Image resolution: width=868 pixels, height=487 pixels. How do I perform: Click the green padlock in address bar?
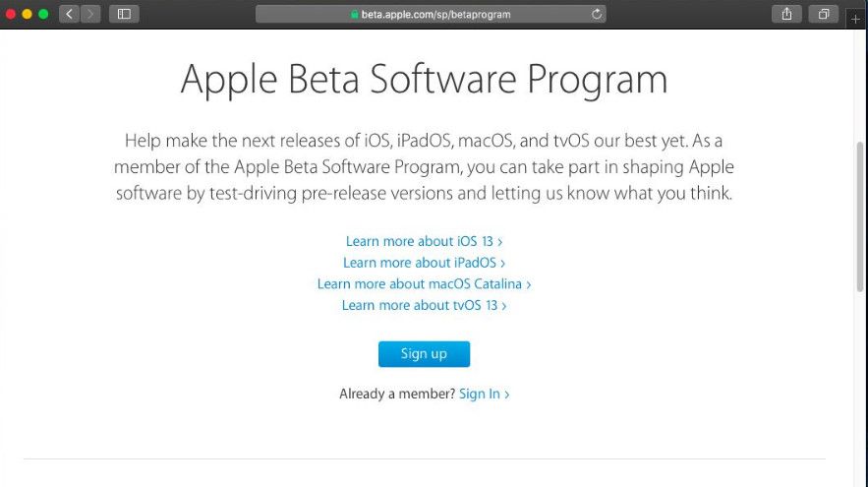click(355, 15)
